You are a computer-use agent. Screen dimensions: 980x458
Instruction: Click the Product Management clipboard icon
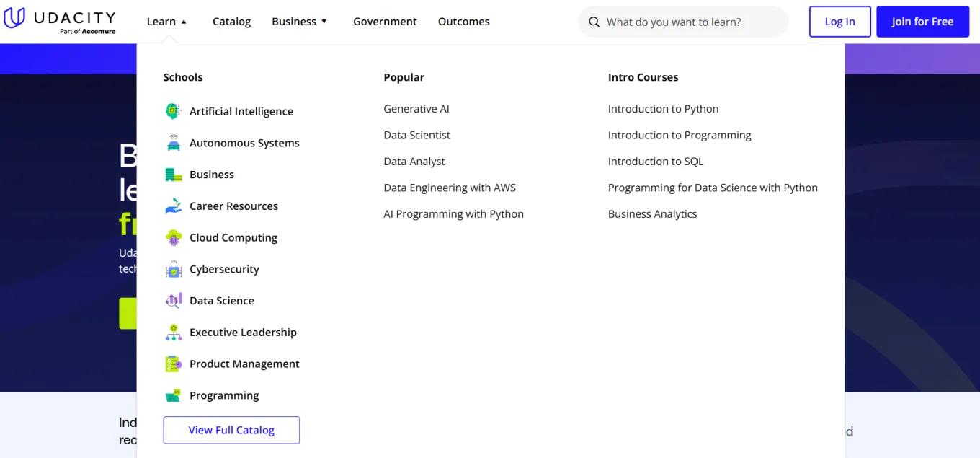(x=173, y=364)
